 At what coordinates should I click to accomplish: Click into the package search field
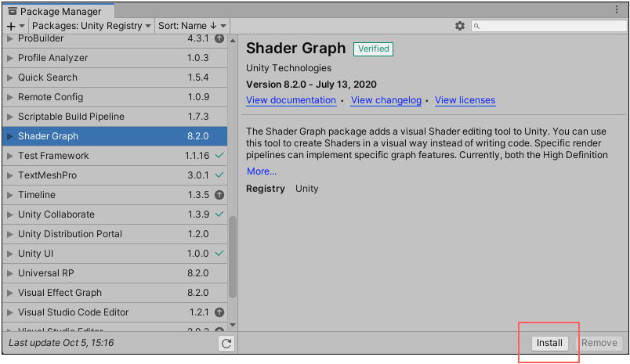coord(549,26)
